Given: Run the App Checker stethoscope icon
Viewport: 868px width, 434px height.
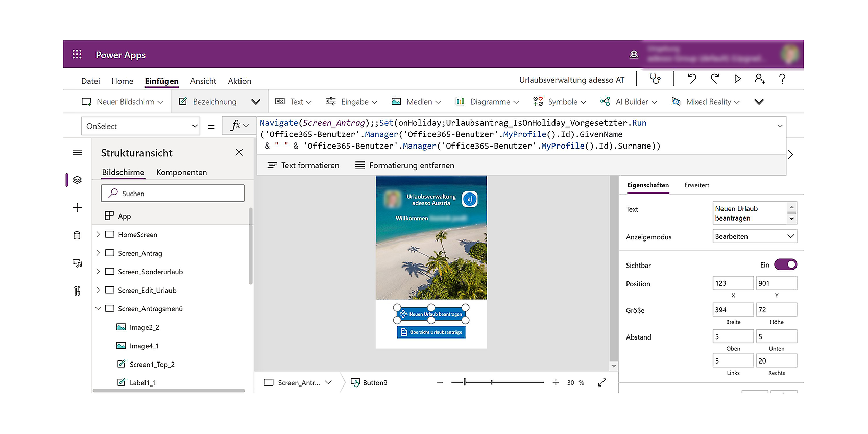Looking at the screenshot, I should point(655,79).
